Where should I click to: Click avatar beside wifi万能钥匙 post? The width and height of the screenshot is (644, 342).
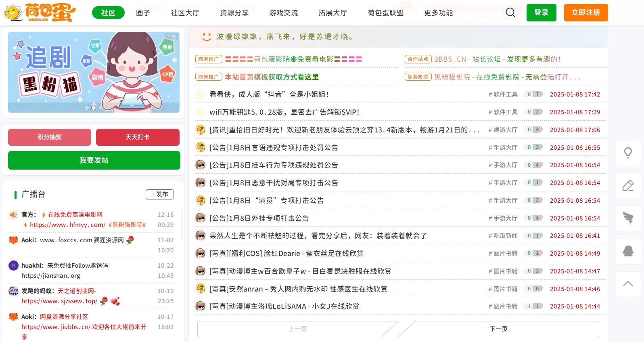201,112
